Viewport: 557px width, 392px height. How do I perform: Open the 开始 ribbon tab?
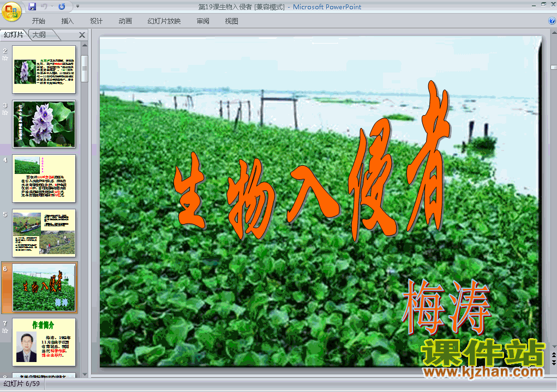tap(38, 21)
